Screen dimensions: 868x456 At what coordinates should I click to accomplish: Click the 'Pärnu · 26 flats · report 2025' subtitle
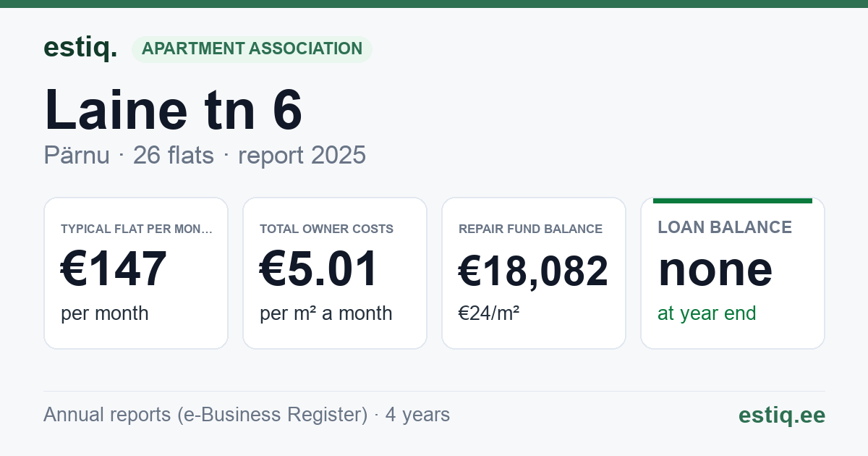(205, 155)
